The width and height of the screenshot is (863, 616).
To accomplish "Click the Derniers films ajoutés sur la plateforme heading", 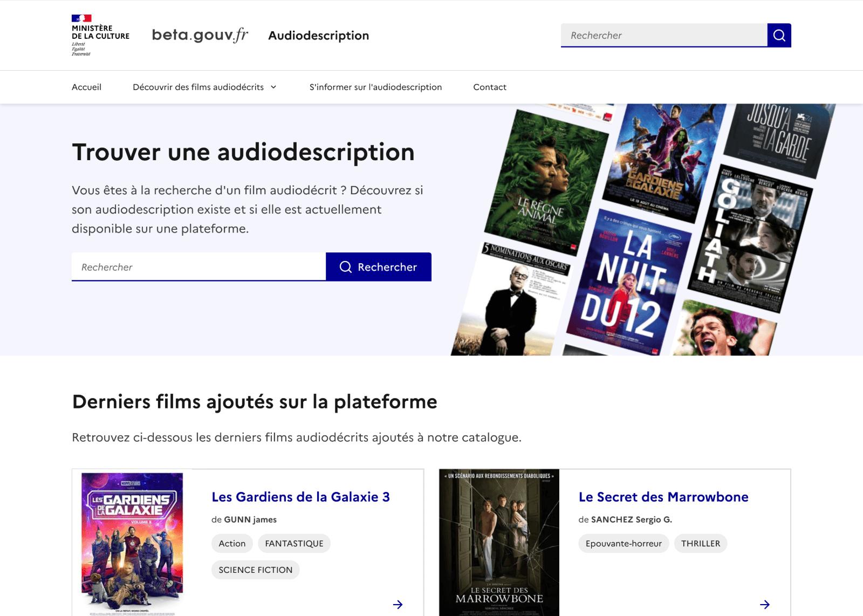I will 255,402.
